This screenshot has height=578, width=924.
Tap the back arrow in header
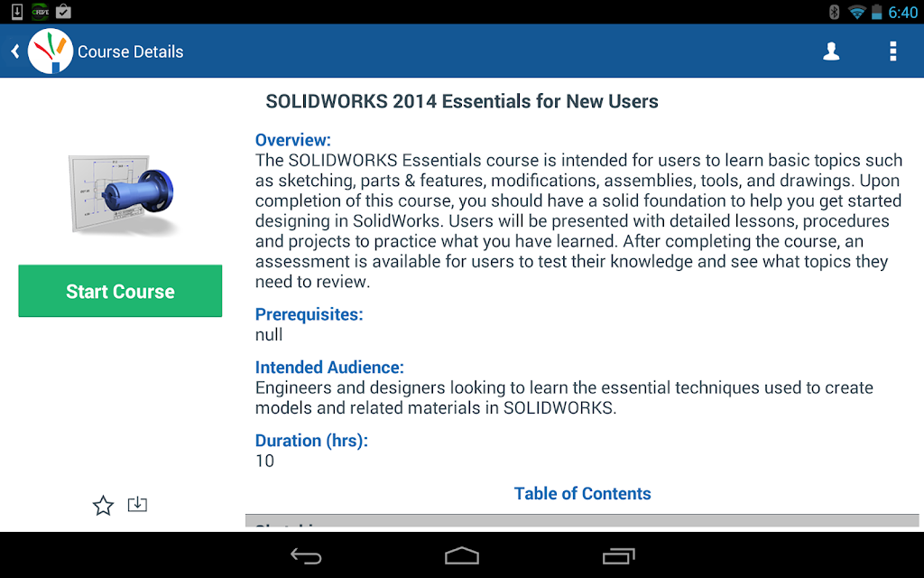coord(15,51)
